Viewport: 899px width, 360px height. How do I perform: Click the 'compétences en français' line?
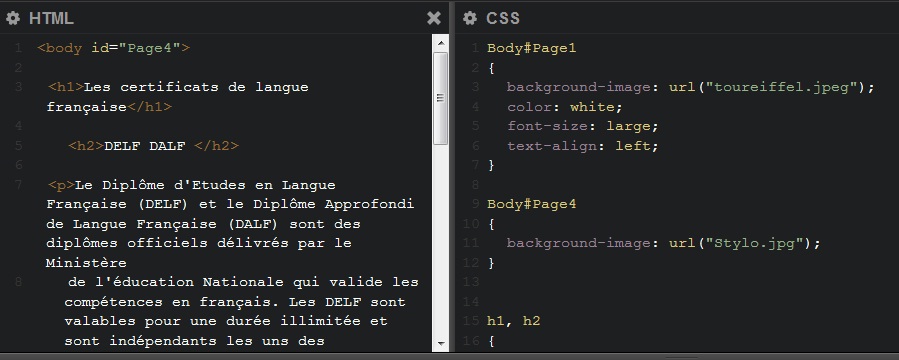coord(234,302)
